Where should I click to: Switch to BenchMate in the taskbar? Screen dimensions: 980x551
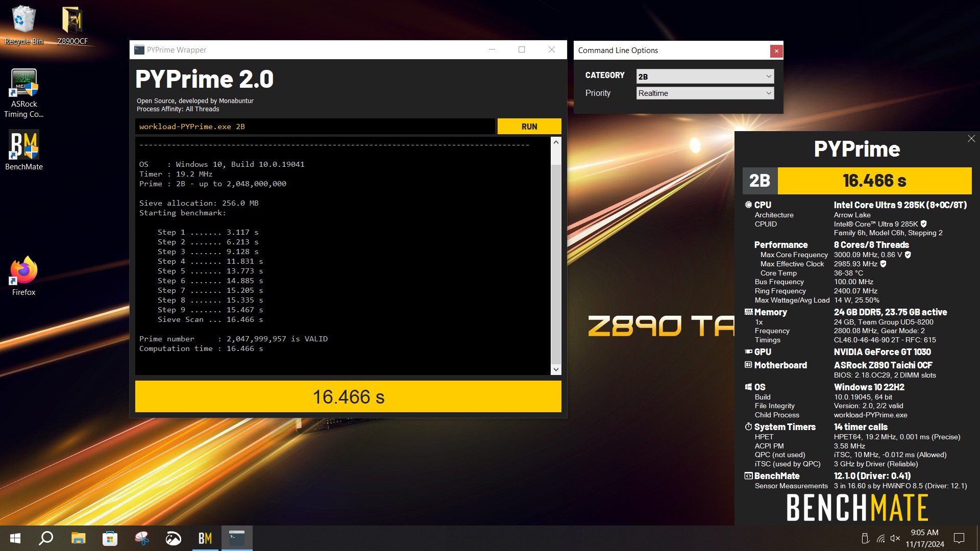point(205,538)
